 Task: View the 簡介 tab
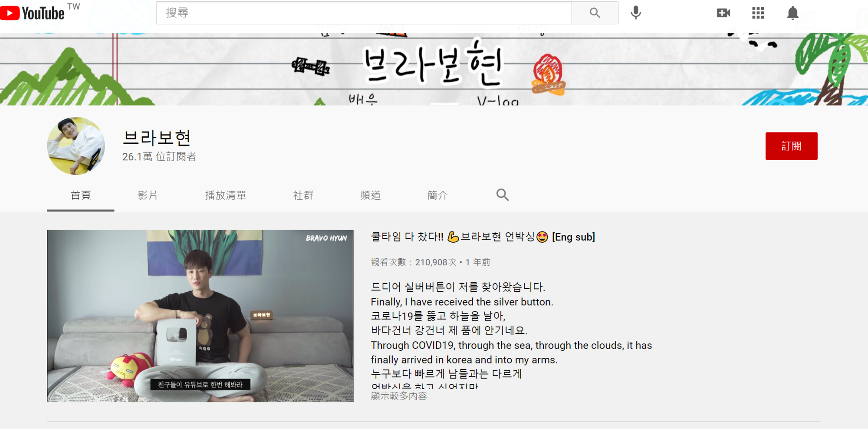[437, 195]
